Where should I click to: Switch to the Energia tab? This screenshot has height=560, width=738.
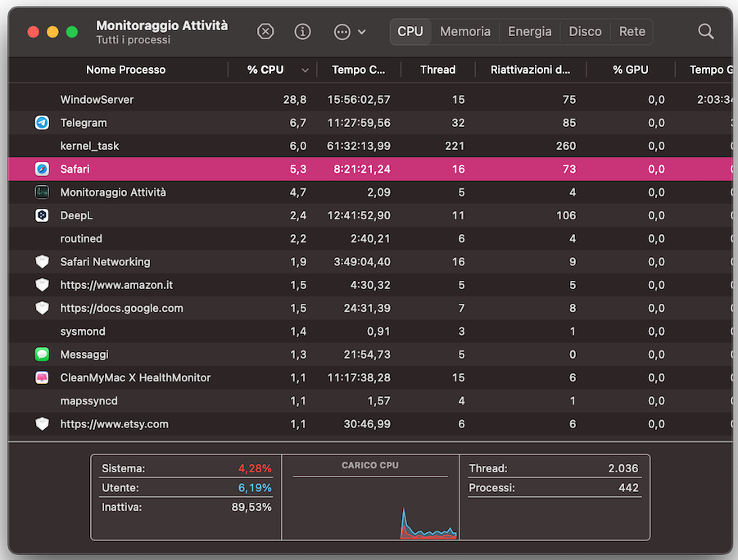(529, 32)
